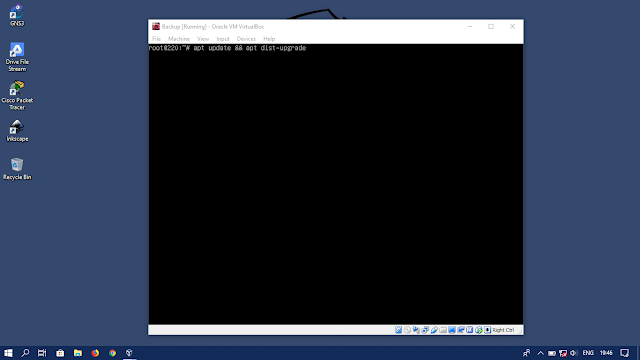Launch Chrome from the taskbar
Screen dimensions: 640x360
(x=112, y=353)
